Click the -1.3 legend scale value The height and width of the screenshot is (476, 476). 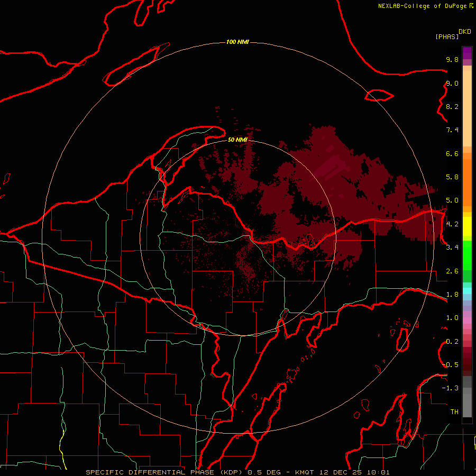(x=451, y=388)
